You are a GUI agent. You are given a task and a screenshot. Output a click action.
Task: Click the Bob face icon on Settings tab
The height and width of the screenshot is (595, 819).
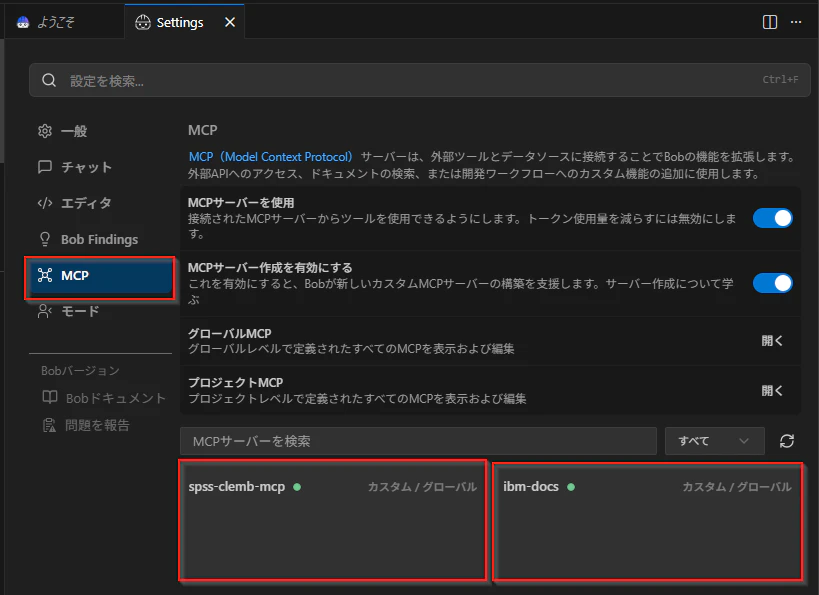(143, 22)
